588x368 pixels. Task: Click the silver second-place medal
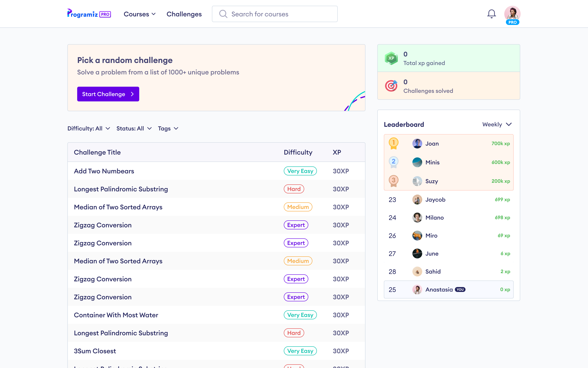pyautogui.click(x=393, y=162)
